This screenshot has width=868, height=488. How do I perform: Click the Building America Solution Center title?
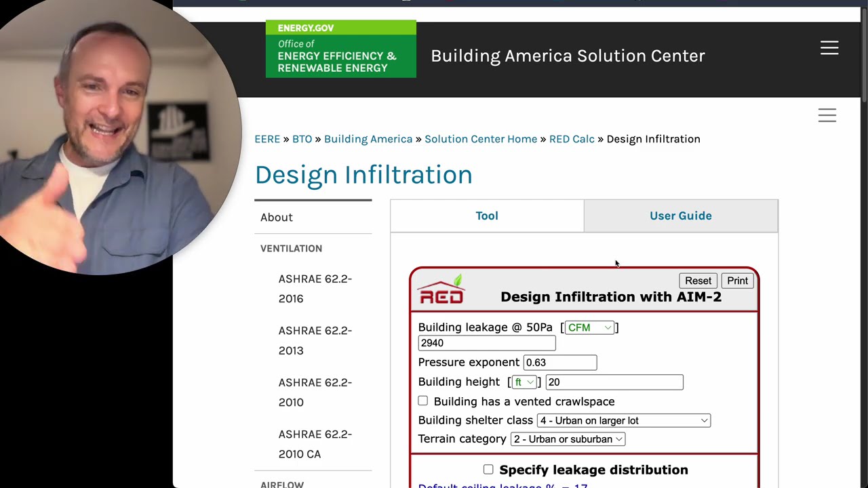pyautogui.click(x=568, y=56)
